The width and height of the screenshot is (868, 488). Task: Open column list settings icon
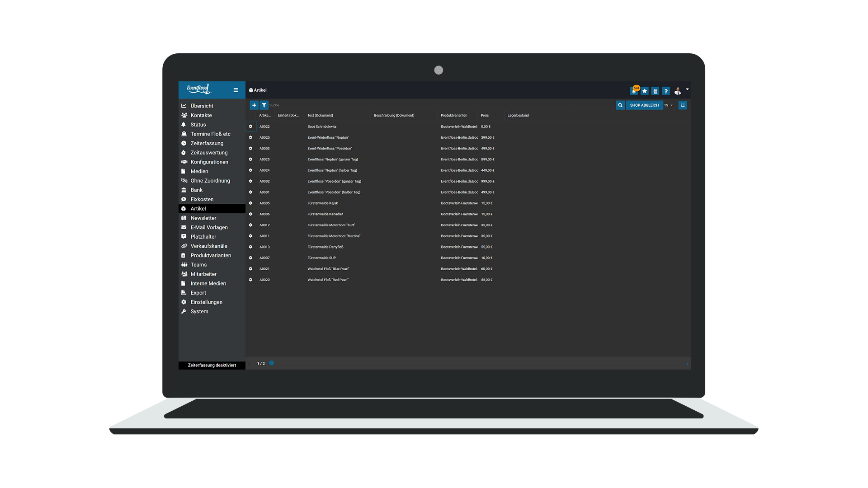pyautogui.click(x=683, y=105)
